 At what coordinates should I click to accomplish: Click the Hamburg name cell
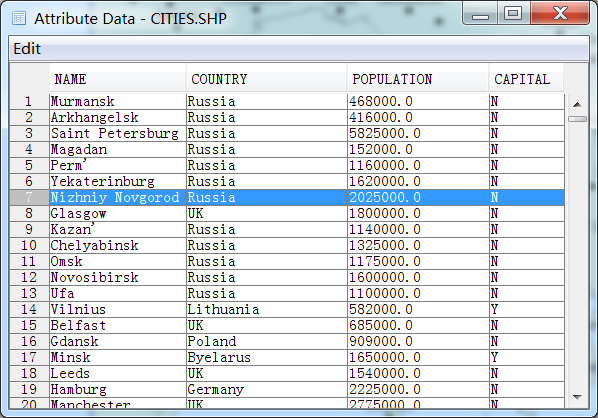click(x=118, y=390)
